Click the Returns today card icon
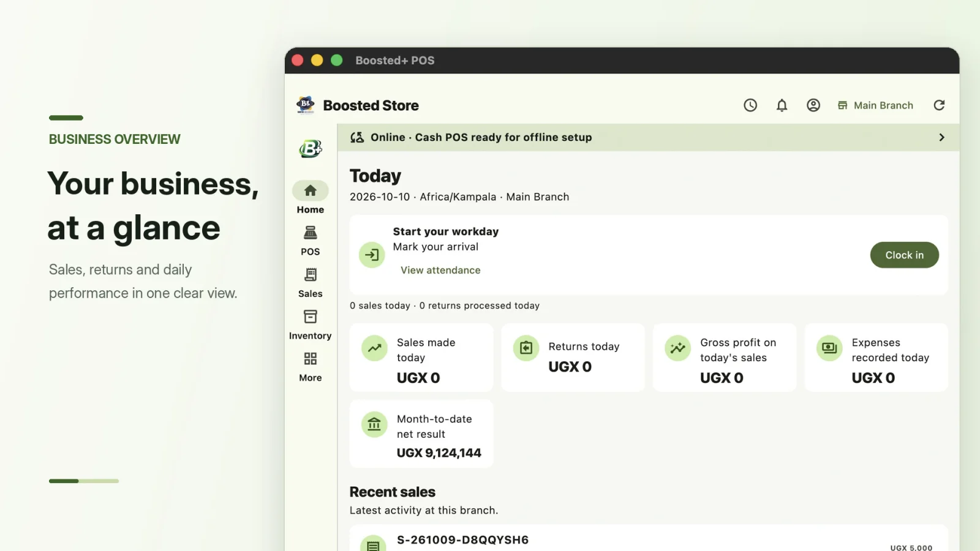This screenshot has height=551, width=980. tap(526, 348)
